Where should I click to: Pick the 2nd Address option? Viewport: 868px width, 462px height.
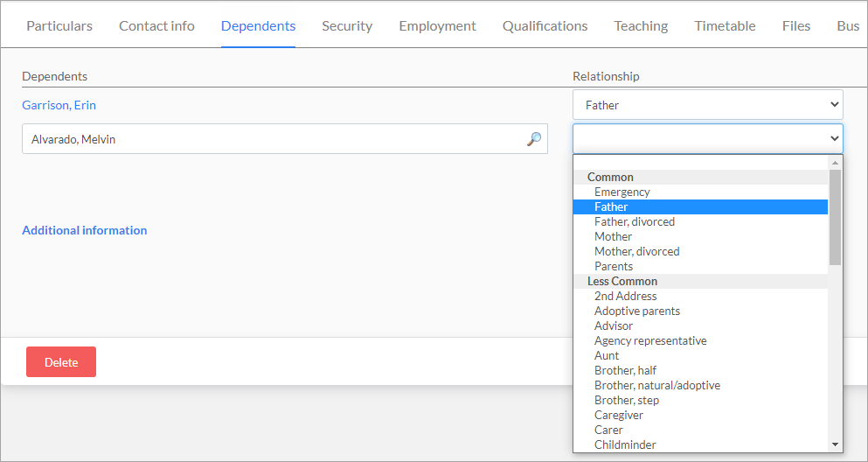[700, 296]
